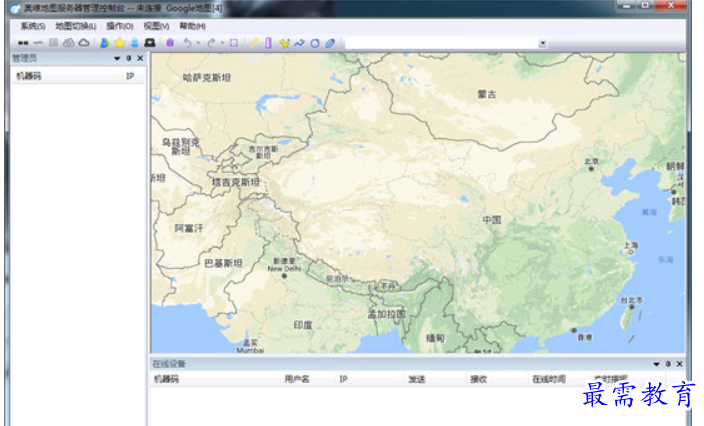
Task: Click the redo arrow icon
Action: [x=211, y=43]
